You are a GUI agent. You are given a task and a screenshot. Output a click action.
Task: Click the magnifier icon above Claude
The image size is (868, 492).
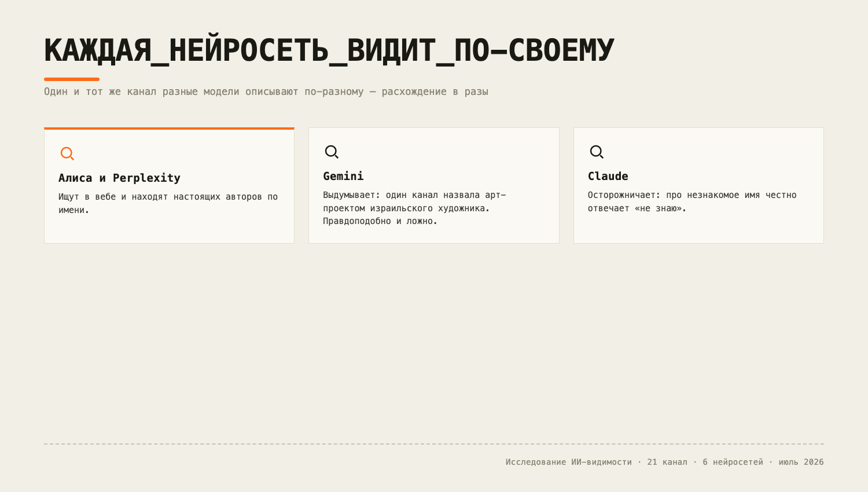click(597, 152)
